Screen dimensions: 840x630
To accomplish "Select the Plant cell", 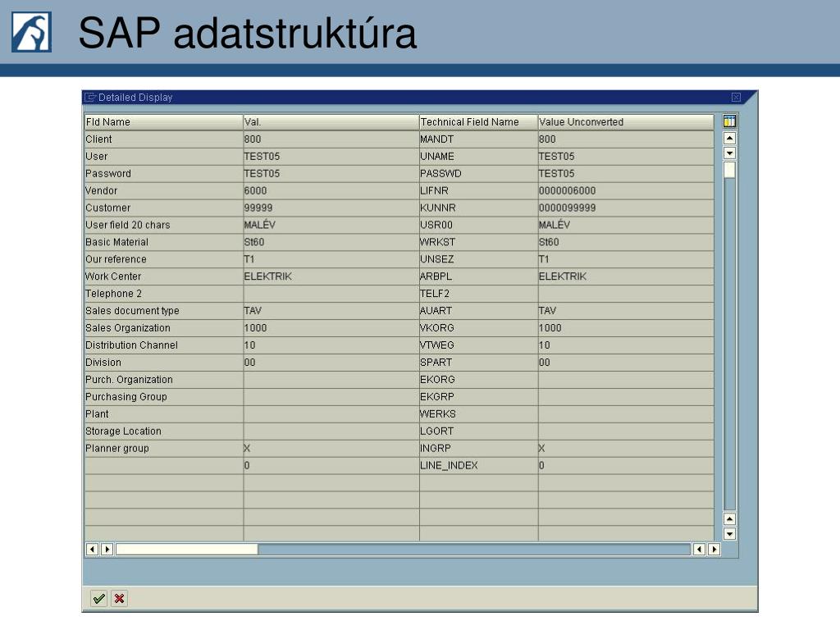I will tap(163, 413).
